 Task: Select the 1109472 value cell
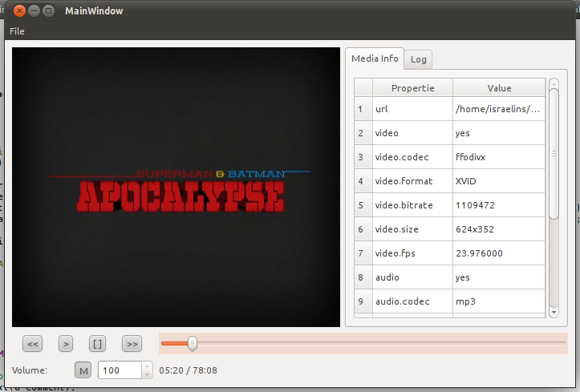499,205
